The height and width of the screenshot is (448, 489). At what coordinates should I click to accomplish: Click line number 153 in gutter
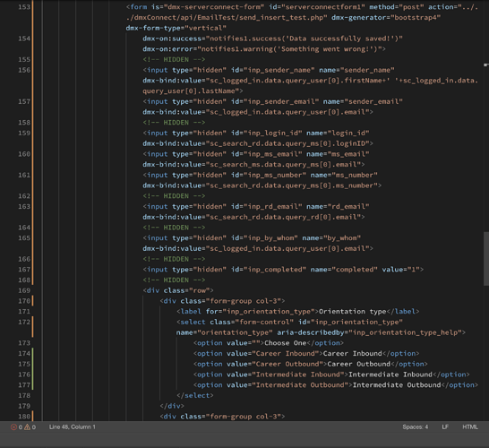point(24,7)
